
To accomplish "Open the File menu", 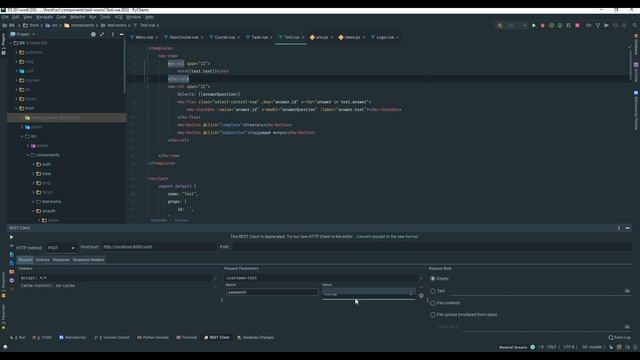I will click(x=5, y=17).
